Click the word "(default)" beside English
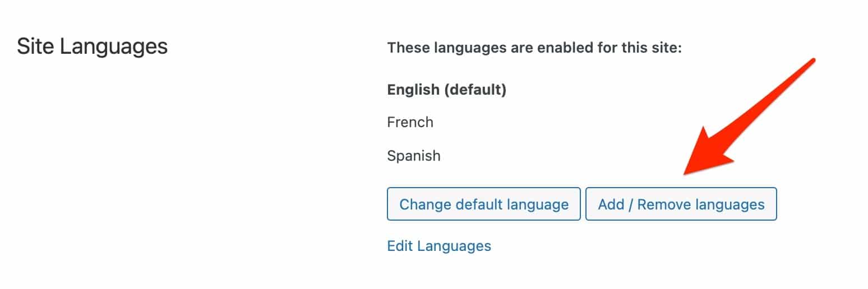Screen dimensions: 868x289 [475, 90]
